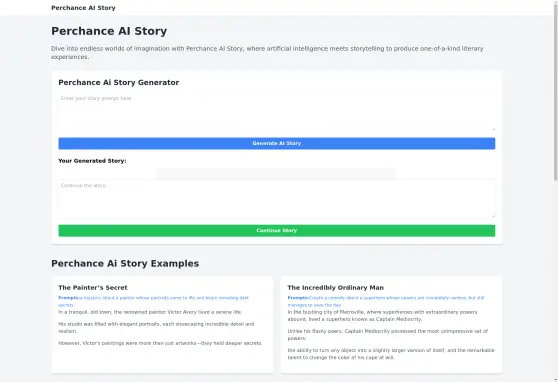Click the line 'Victor's paintings were more than just artworks'
This screenshot has height=382, width=558.
click(x=160, y=343)
